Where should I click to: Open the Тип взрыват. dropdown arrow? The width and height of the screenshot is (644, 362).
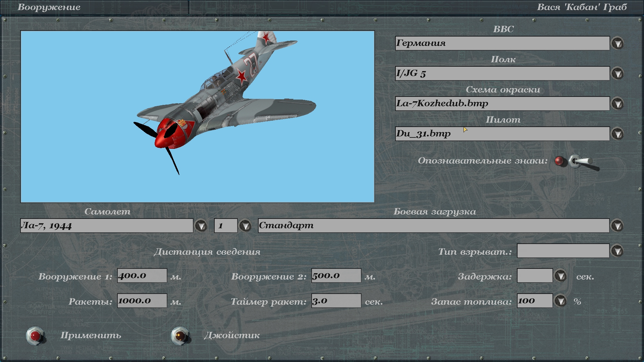click(x=618, y=251)
